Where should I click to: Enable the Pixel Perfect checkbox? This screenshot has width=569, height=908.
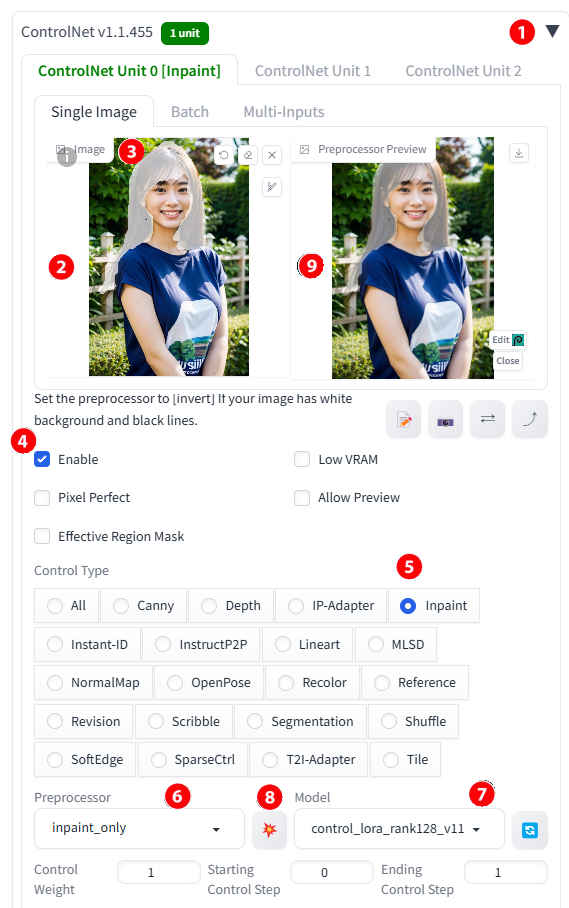coord(42,497)
